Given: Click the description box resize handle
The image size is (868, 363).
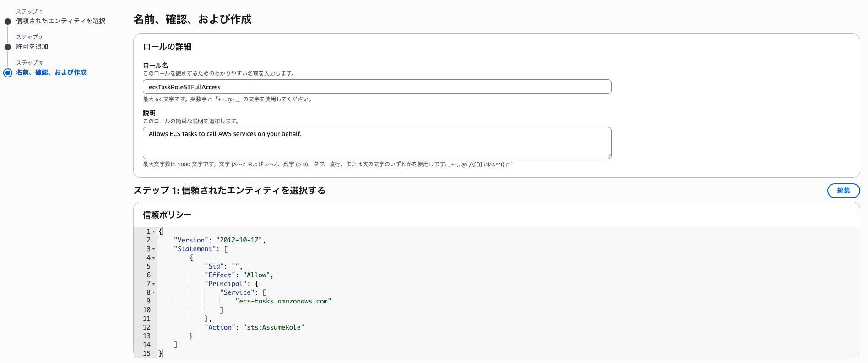Looking at the screenshot, I should [x=608, y=156].
